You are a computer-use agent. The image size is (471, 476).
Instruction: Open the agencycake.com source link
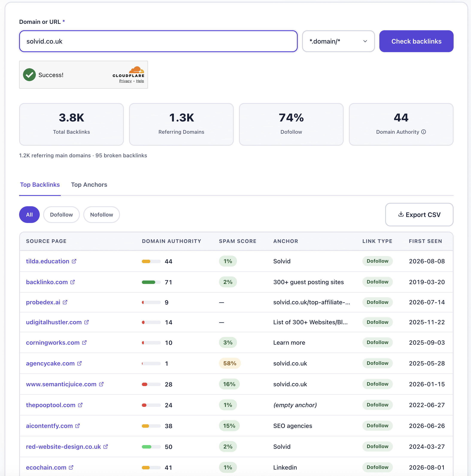tap(50, 363)
